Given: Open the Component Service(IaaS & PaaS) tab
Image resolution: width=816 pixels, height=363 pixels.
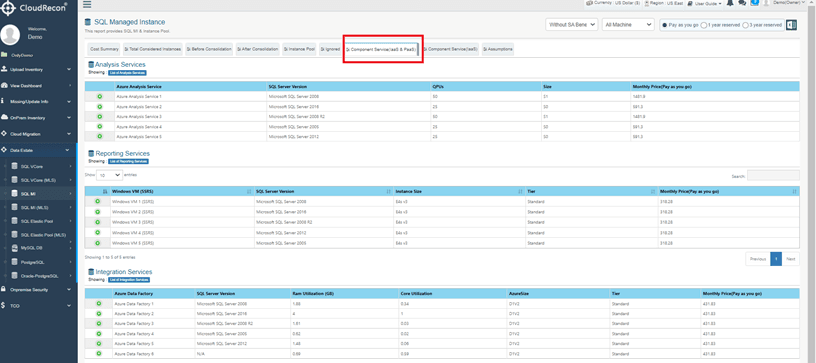Looking at the screenshot, I should 381,49.
